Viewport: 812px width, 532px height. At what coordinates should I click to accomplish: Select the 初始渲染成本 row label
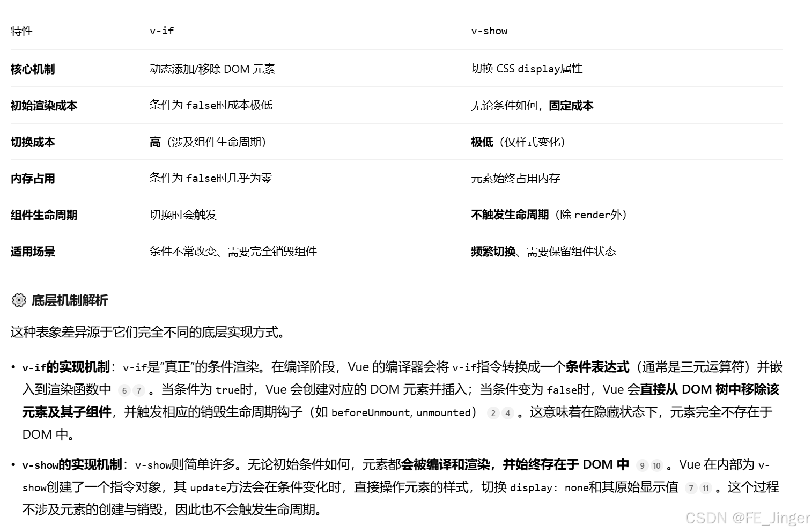coord(44,106)
